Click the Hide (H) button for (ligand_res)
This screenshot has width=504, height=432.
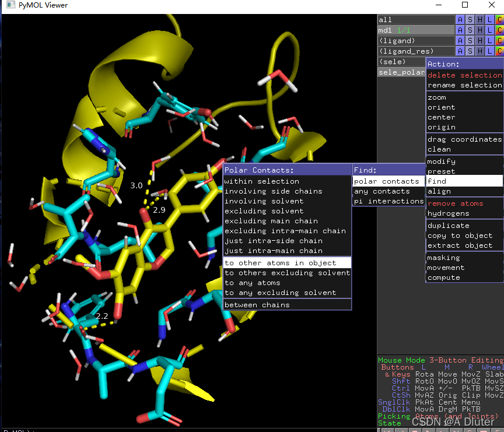pyautogui.click(x=480, y=51)
